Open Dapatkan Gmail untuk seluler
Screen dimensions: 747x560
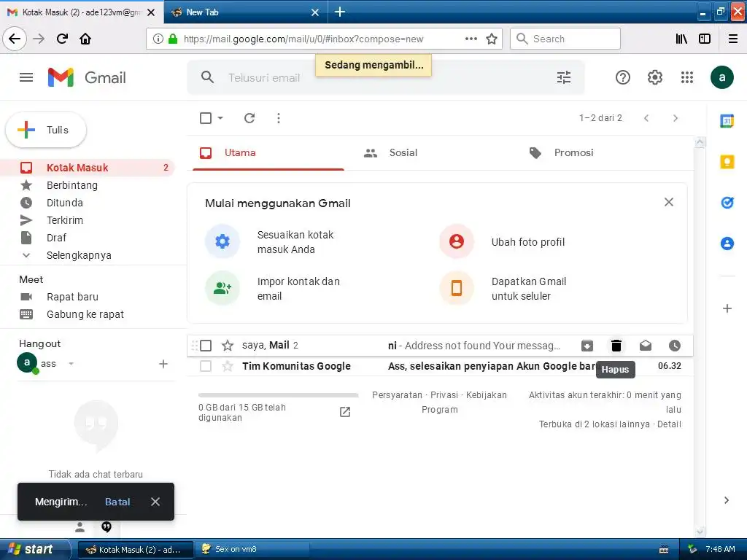pyautogui.click(x=505, y=289)
